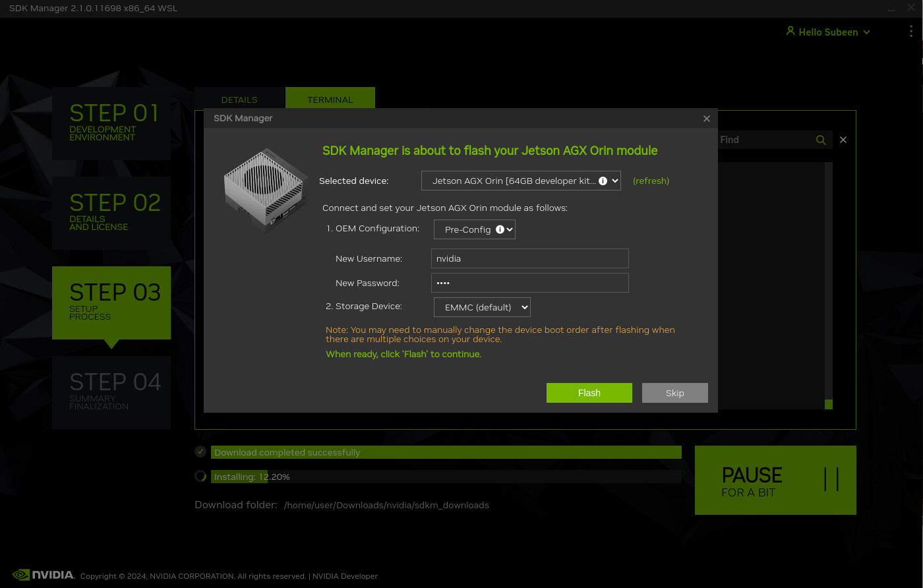Click the download folder path

[x=386, y=505]
